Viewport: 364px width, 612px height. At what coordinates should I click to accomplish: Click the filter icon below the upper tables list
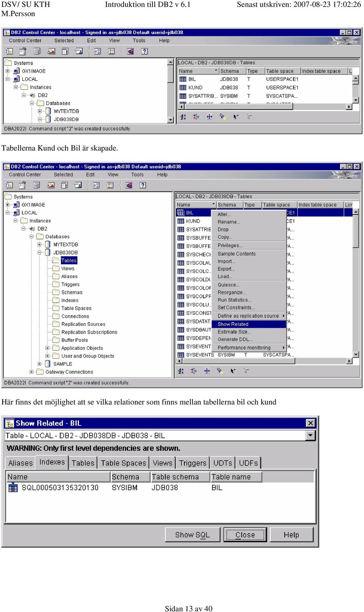[196, 116]
